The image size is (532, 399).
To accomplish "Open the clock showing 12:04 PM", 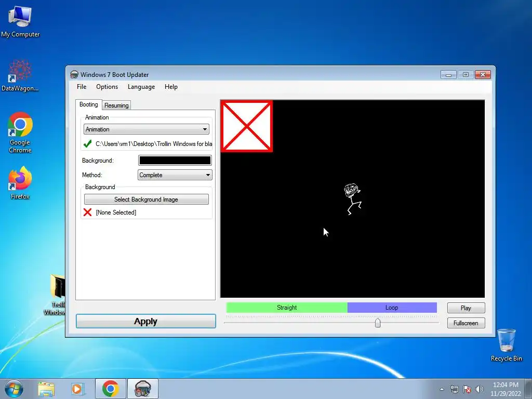I will (x=506, y=389).
